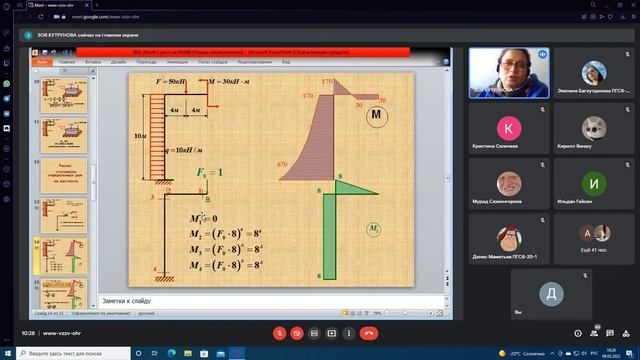This screenshot has width=640, height=360.
Task: Open Twitch icon in the browser sidebar
Action: (7, 63)
